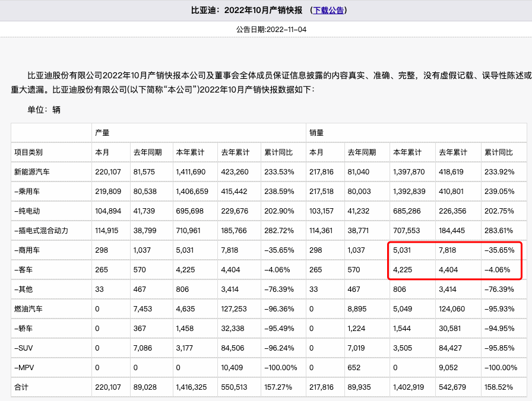Click the 燃油汽车 row label

(x=28, y=309)
